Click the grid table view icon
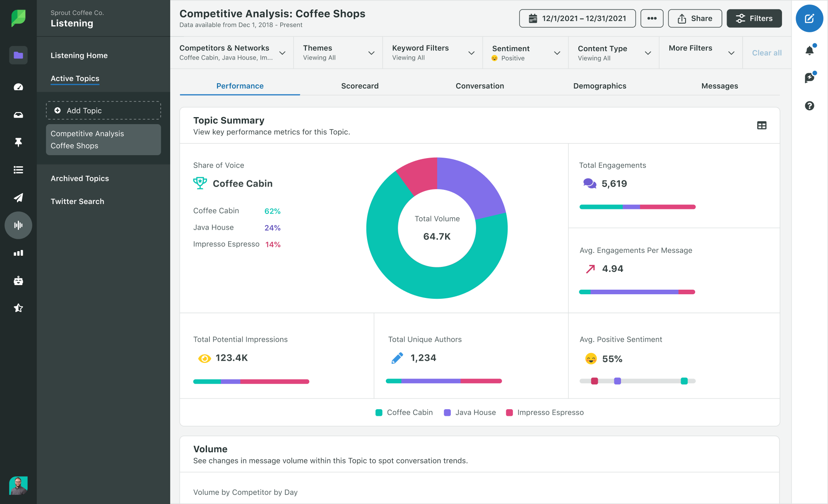This screenshot has width=828, height=504. 761,125
